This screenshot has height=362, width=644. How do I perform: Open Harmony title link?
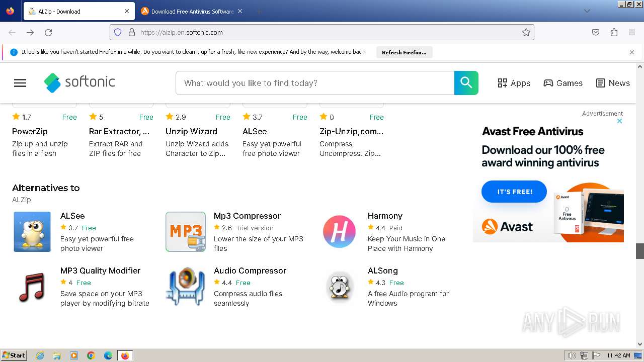(x=385, y=216)
